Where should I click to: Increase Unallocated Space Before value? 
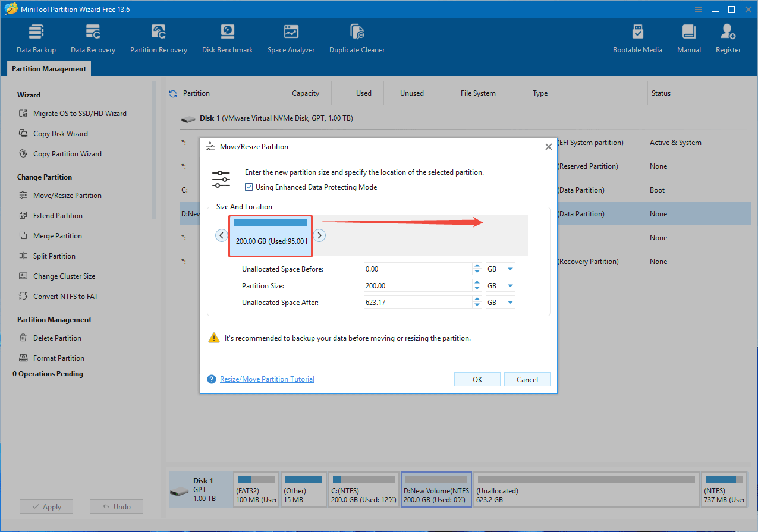point(477,266)
